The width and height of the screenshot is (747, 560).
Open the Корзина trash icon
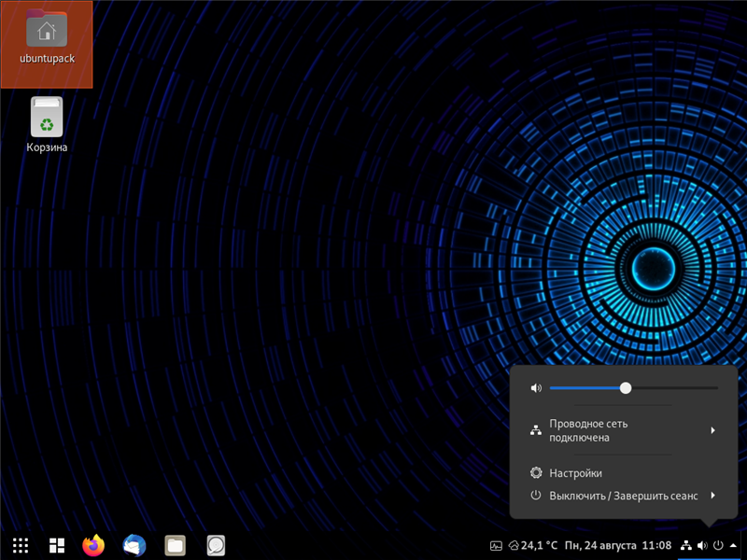tap(47, 125)
